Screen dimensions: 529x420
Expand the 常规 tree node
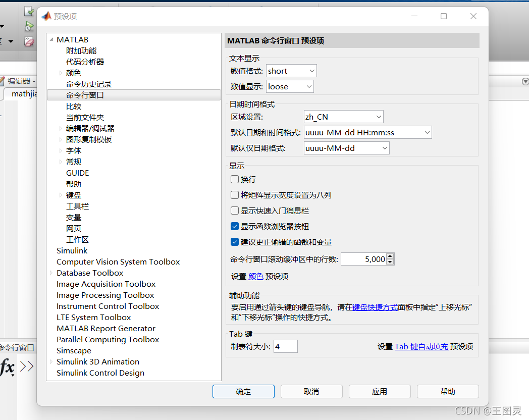click(61, 162)
